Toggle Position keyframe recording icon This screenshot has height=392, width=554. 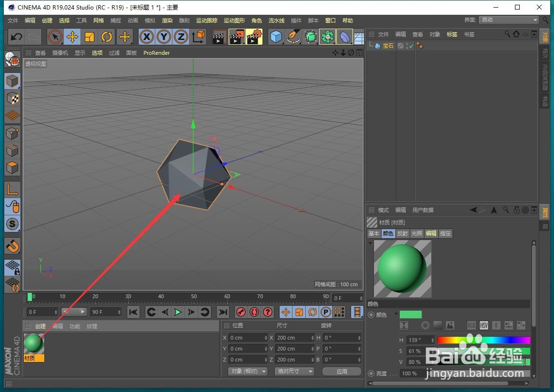click(285, 312)
